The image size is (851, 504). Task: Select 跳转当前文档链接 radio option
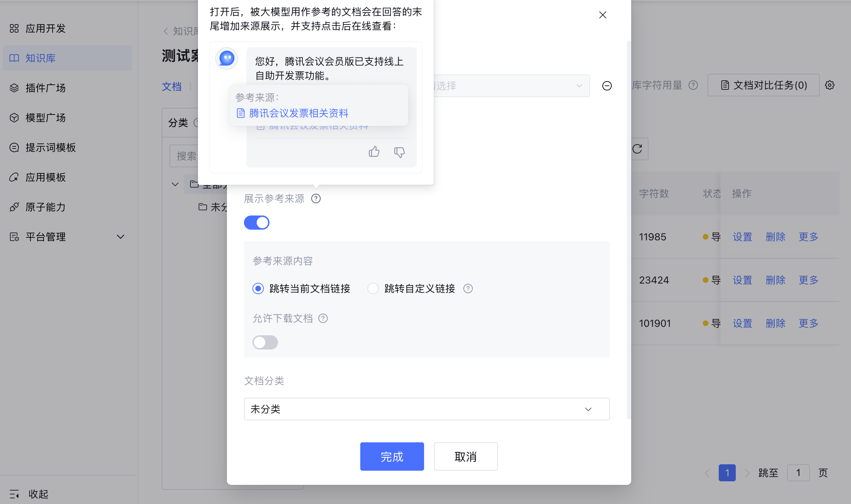(258, 289)
